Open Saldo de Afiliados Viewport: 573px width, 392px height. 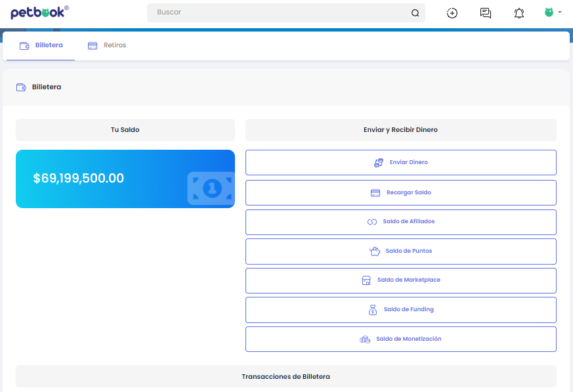pos(400,222)
